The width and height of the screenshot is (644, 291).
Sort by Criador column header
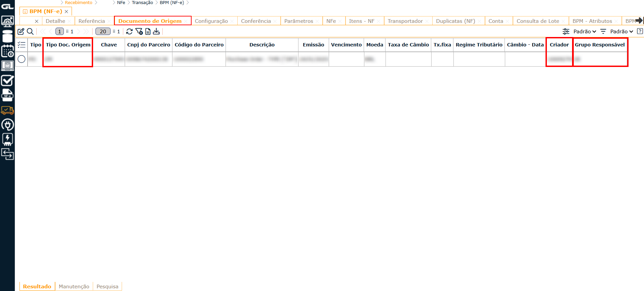point(559,45)
